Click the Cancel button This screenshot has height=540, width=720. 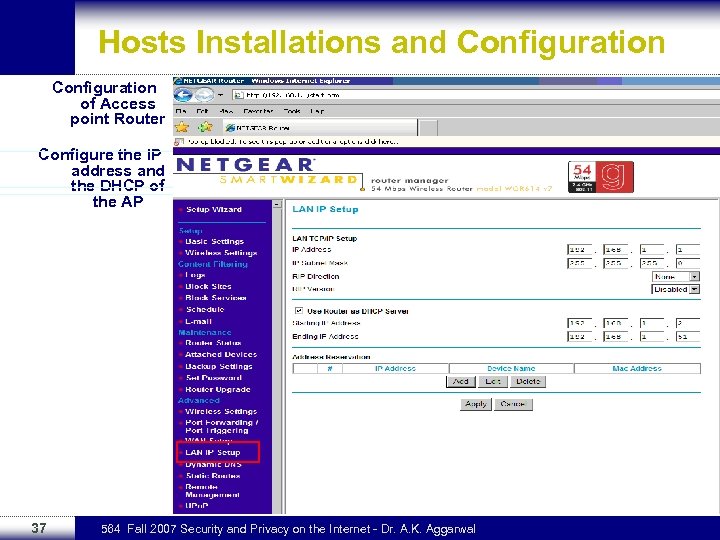(513, 404)
